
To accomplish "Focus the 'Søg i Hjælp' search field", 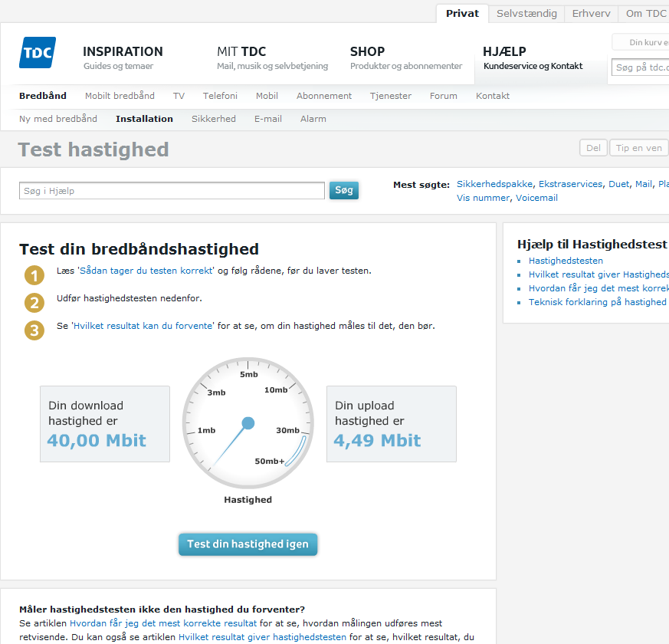I will point(172,191).
